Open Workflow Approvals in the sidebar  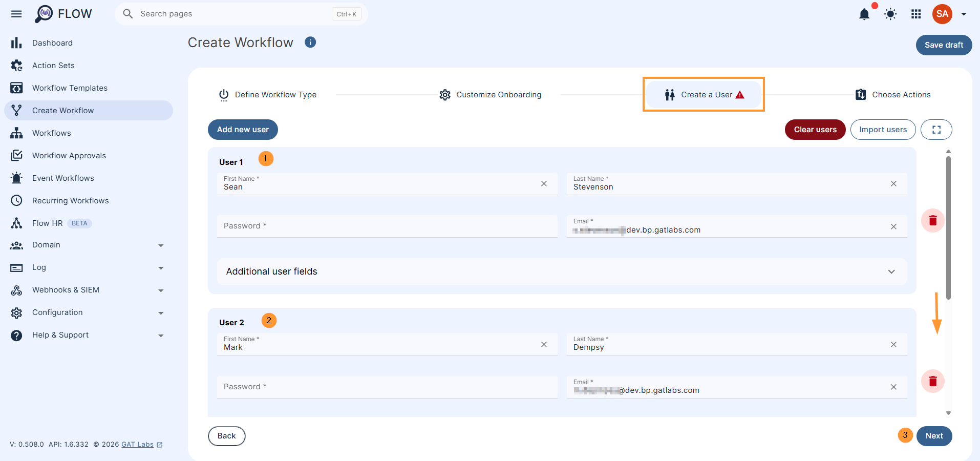tap(89, 156)
